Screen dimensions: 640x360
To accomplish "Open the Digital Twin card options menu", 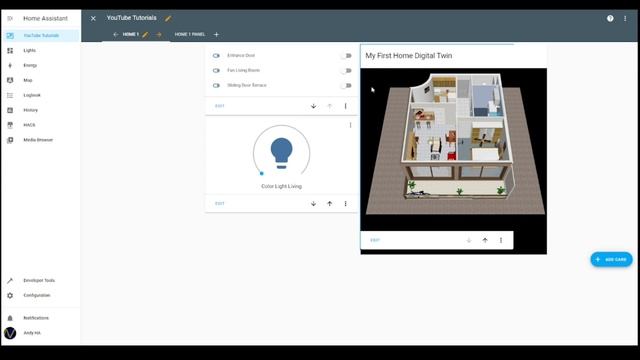I will 501,240.
